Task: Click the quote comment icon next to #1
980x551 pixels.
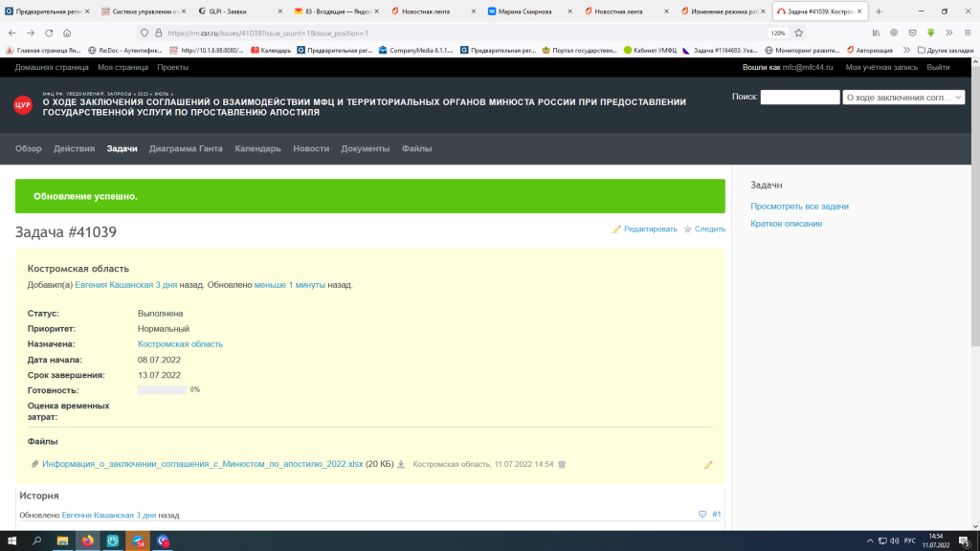Action: pyautogui.click(x=702, y=515)
